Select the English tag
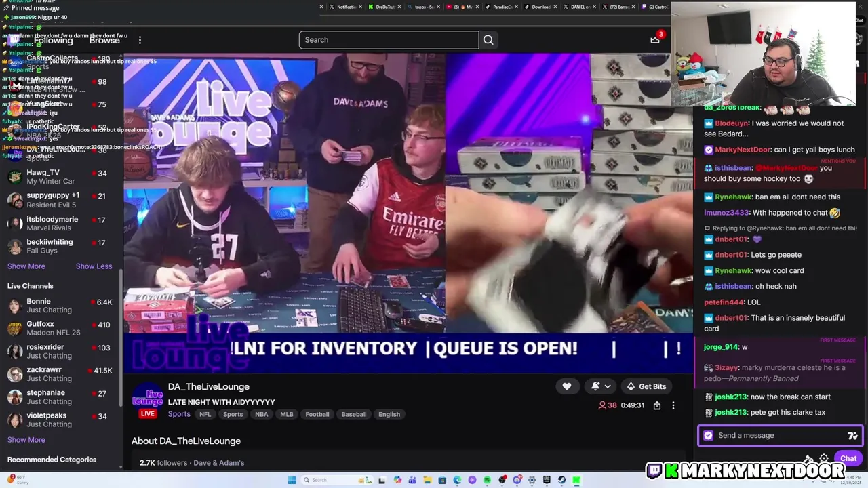 389,414
